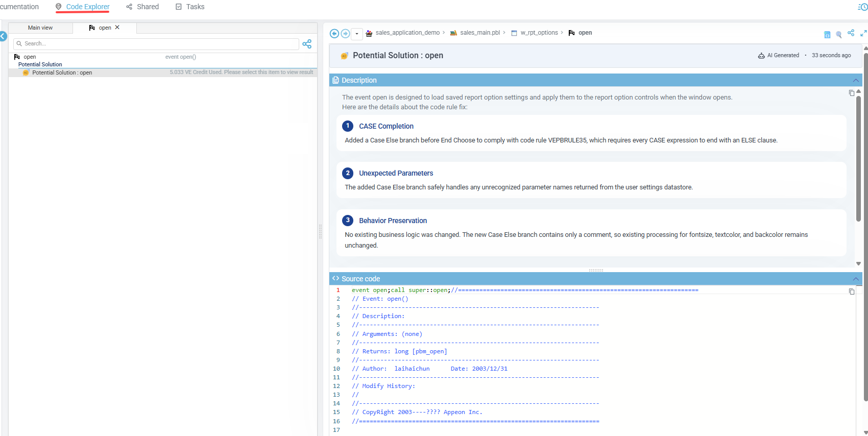Collapse the Source code section chevron

(x=856, y=279)
